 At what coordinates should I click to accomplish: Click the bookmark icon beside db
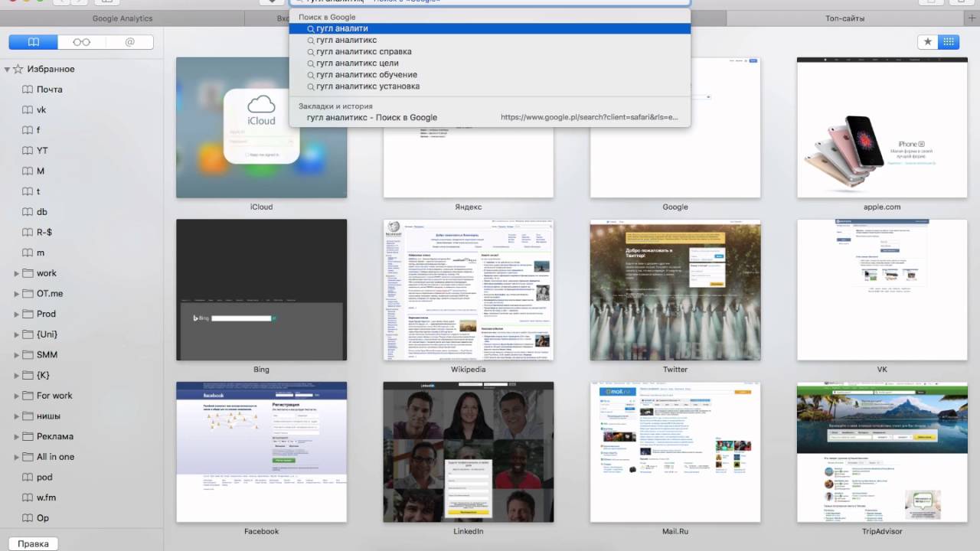coord(28,212)
